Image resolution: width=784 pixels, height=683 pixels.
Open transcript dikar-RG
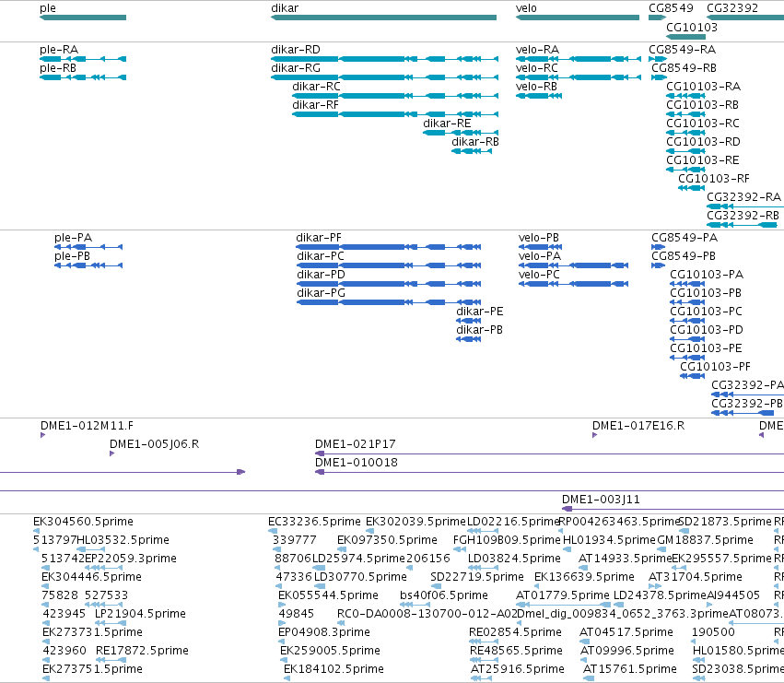296,68
